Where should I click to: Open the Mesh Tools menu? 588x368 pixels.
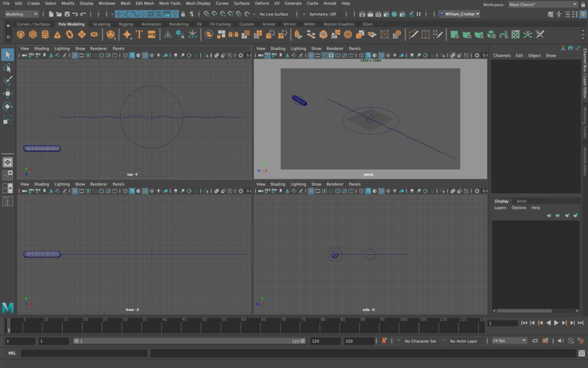coord(169,3)
